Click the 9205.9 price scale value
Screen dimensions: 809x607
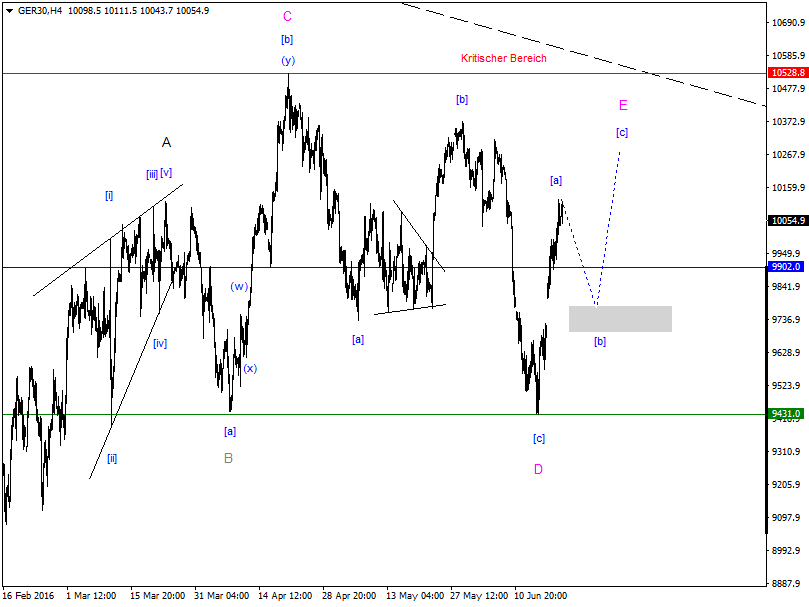pos(786,485)
